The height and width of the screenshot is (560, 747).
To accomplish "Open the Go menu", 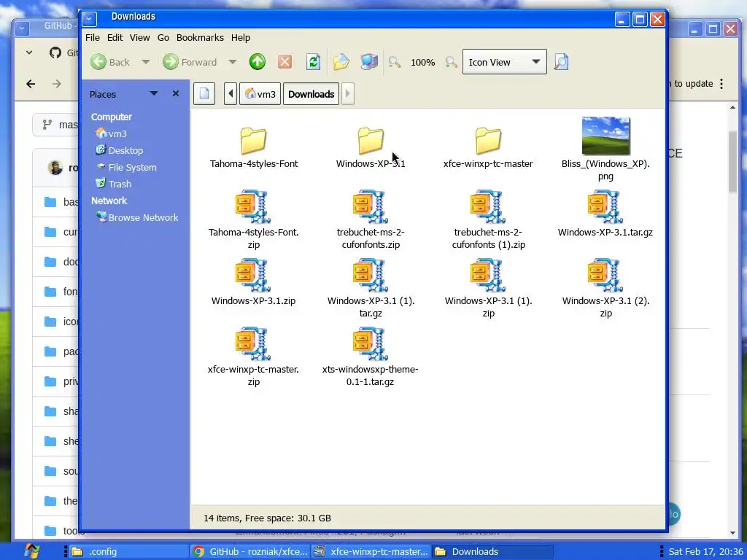I will coord(163,38).
